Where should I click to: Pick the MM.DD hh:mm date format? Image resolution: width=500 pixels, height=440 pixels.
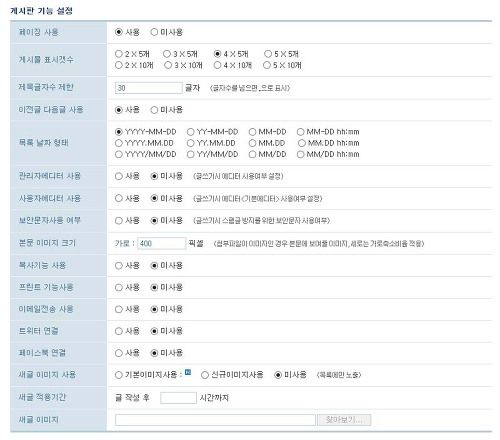click(x=302, y=143)
